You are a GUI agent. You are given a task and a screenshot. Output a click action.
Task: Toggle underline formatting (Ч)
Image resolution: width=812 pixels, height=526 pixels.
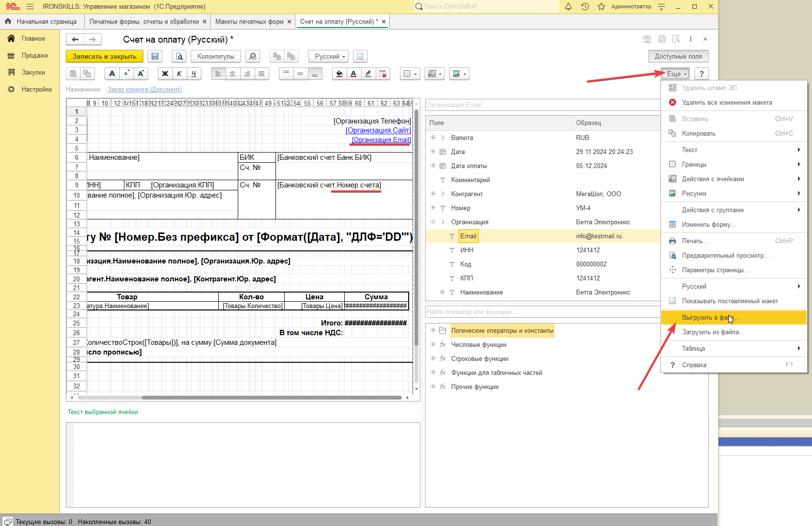tap(194, 74)
